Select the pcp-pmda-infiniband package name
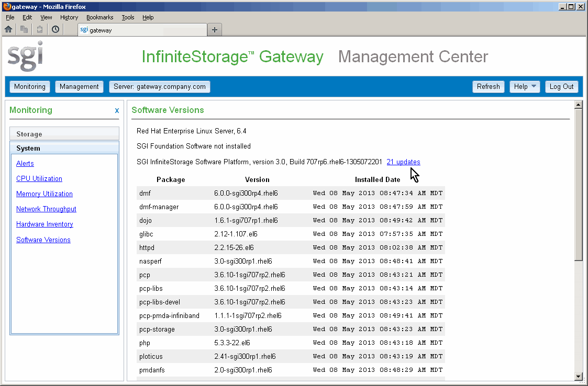The width and height of the screenshot is (588, 386). tap(169, 315)
